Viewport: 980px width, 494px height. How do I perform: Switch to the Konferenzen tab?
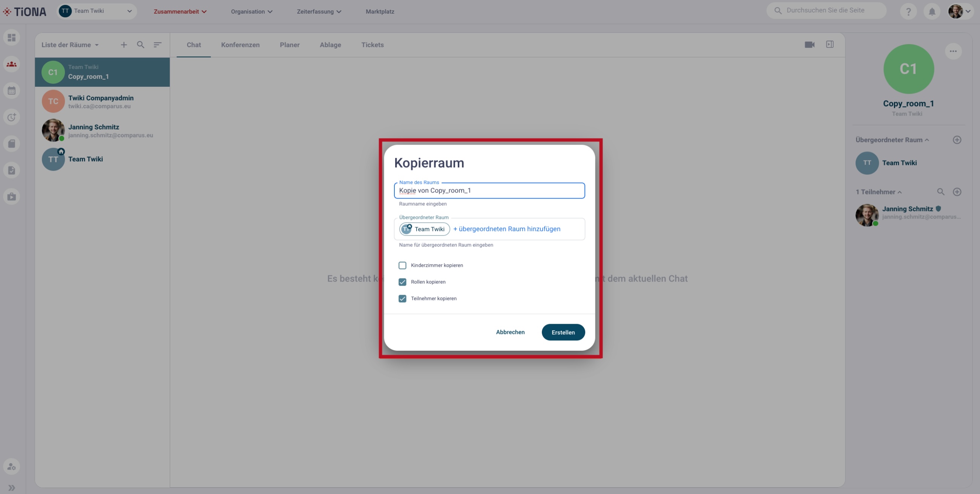click(241, 45)
